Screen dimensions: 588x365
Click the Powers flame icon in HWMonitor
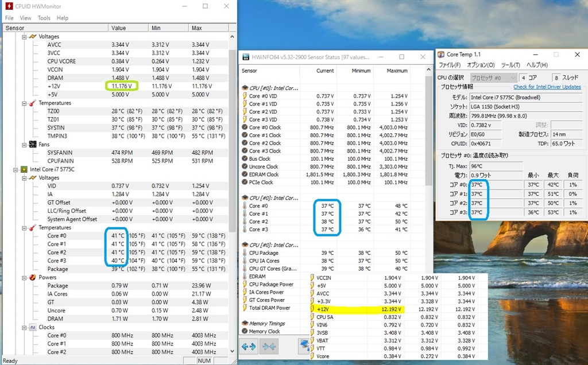point(33,277)
